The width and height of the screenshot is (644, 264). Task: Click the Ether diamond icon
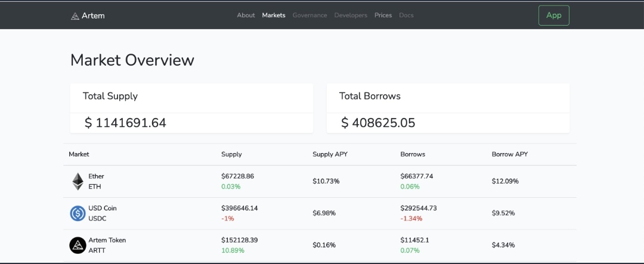(78, 182)
